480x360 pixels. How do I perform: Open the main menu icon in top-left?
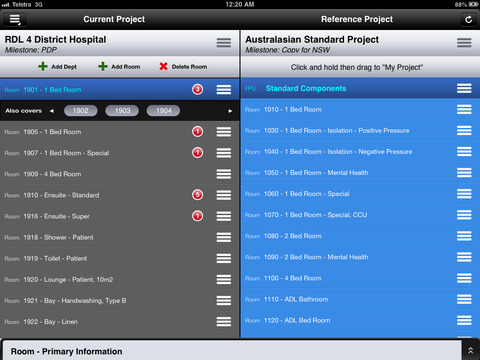click(x=15, y=19)
